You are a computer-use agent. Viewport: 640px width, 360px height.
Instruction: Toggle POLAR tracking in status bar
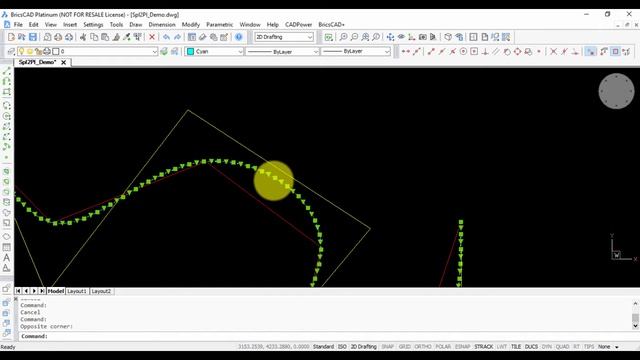pyautogui.click(x=443, y=347)
